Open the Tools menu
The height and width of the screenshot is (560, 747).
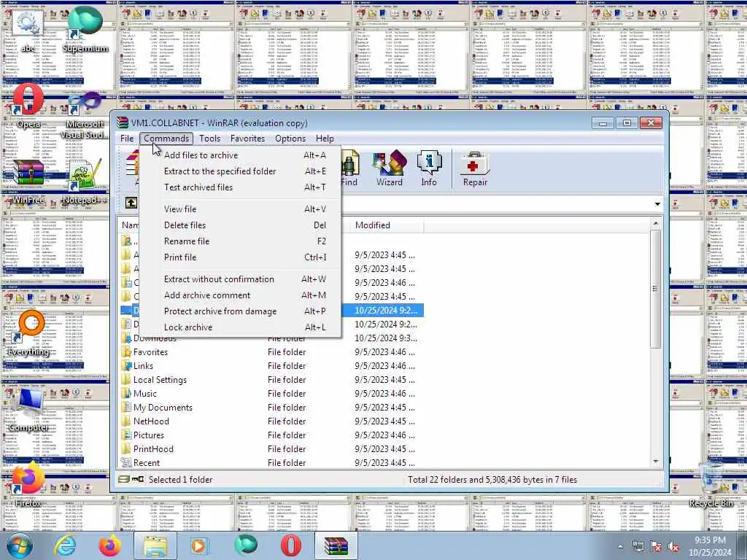[209, 139]
